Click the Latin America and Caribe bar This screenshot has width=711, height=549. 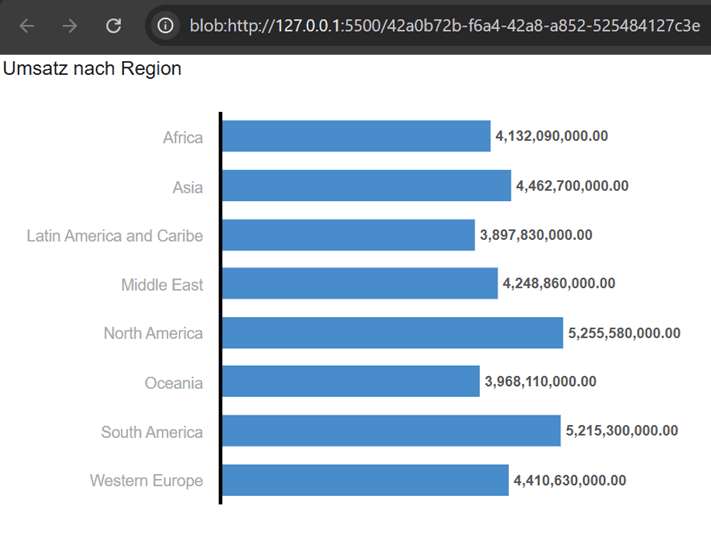pyautogui.click(x=347, y=235)
